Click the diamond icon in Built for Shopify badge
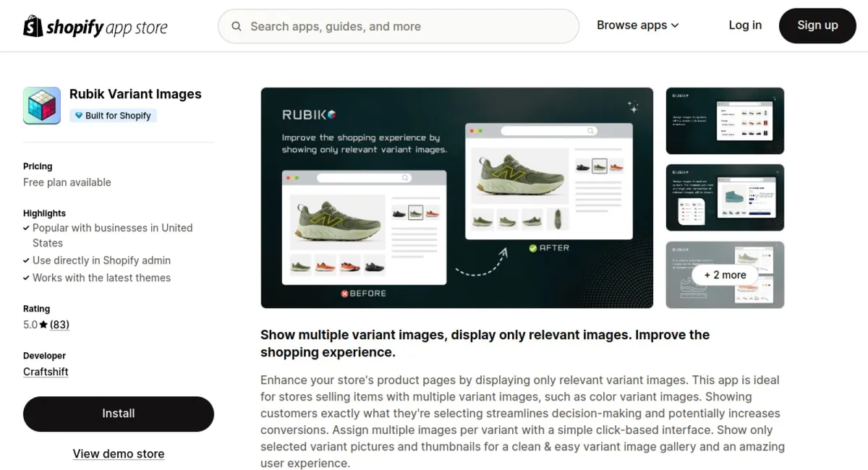This screenshot has width=868, height=470. pyautogui.click(x=78, y=116)
